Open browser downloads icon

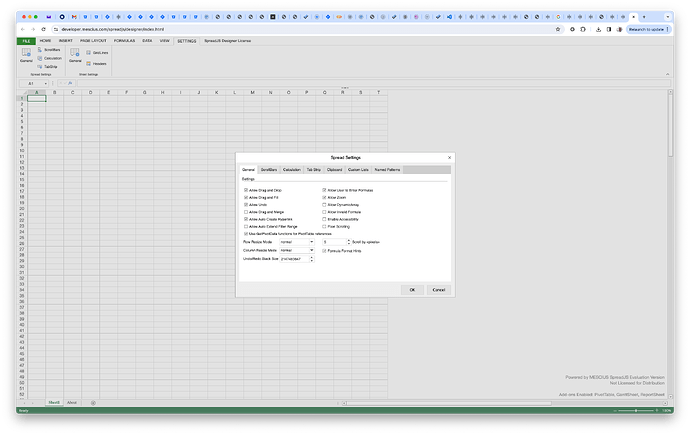point(598,29)
